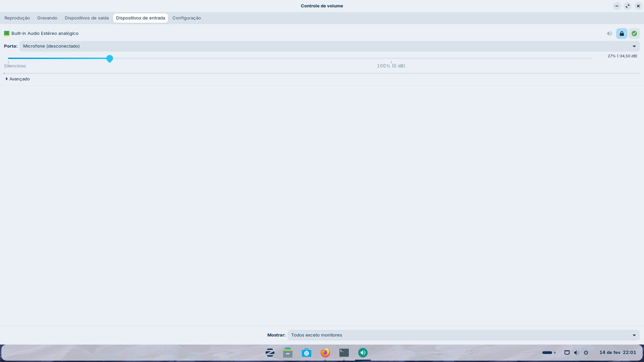Open the Terminal taskbar icon
Screen dimensions: 644x362
pos(344,353)
